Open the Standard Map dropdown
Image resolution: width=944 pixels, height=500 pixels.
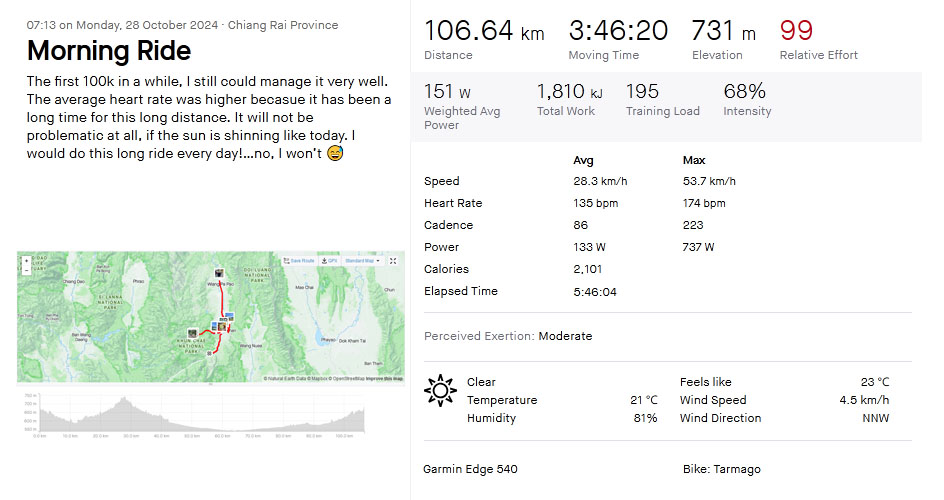click(x=362, y=261)
